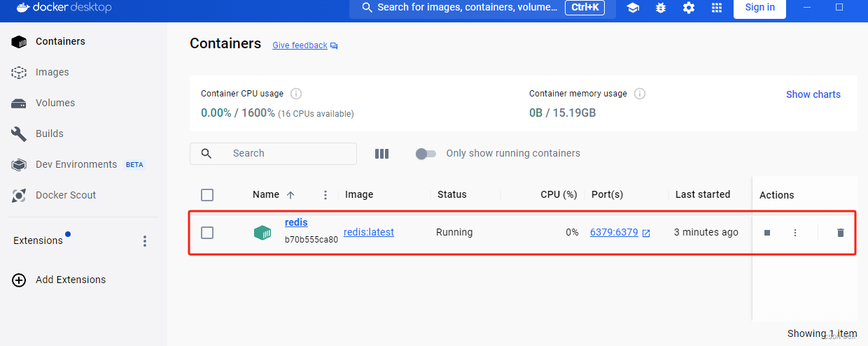This screenshot has height=346, width=868.
Task: Sort by Image column header
Action: coord(359,194)
